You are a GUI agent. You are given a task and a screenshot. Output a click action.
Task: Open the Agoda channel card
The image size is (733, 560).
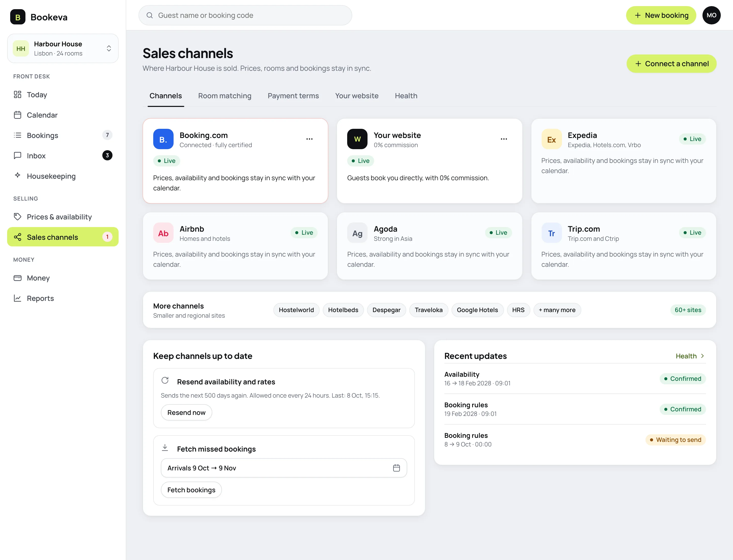[429, 246]
